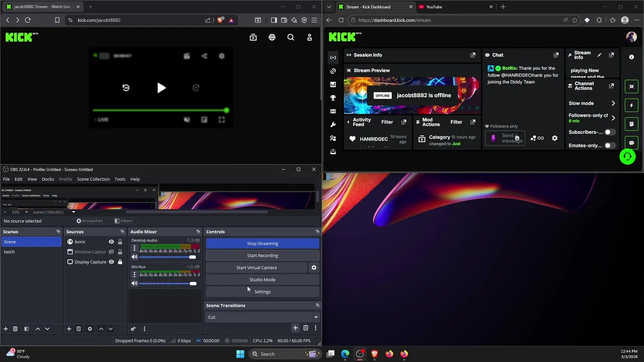
Task: Open OBS File menu
Action: pyautogui.click(x=7, y=179)
